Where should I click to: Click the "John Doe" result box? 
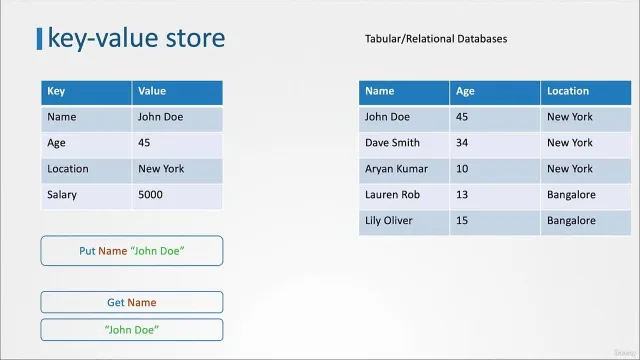pos(132,329)
